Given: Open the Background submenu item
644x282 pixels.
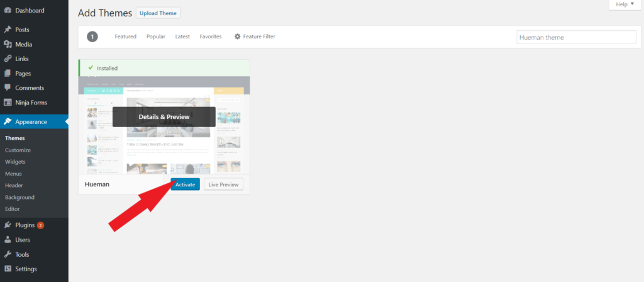Looking at the screenshot, I should point(19,197).
